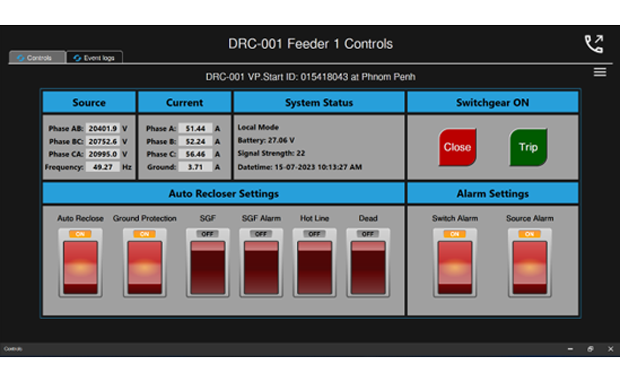Turn on the Dead switch

pos(368,263)
